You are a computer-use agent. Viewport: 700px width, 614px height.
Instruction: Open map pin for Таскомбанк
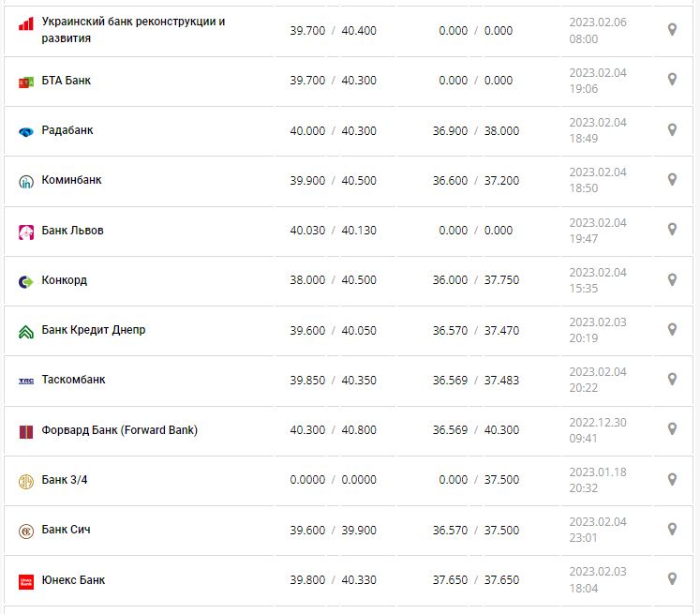(672, 379)
